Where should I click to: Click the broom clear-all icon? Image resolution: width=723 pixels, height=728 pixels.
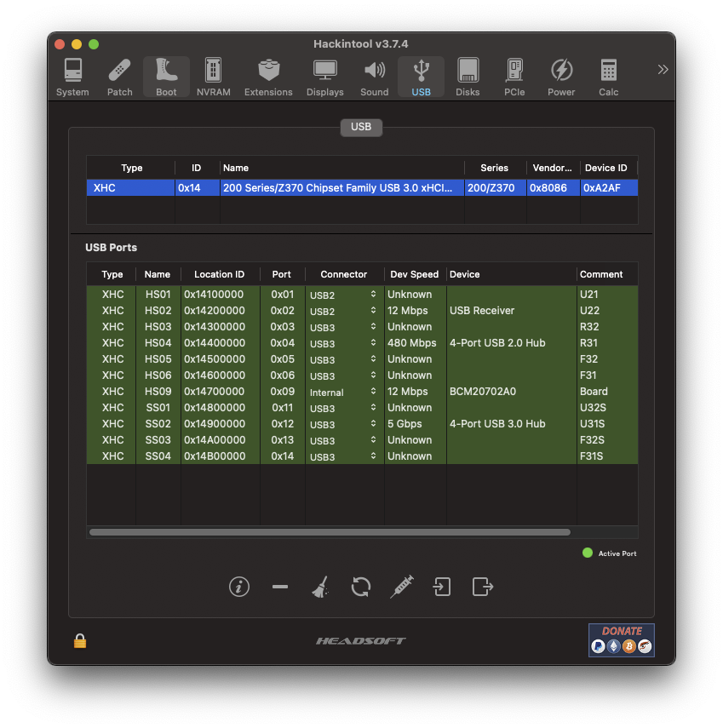pyautogui.click(x=320, y=587)
